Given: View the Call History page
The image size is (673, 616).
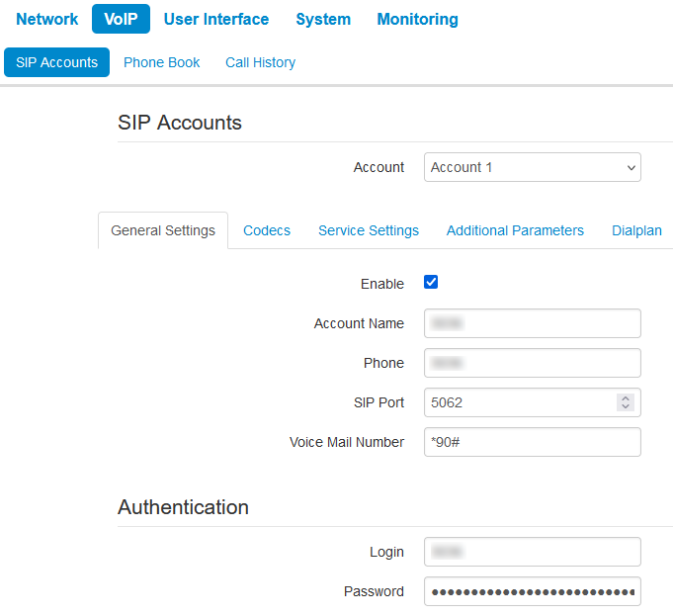Looking at the screenshot, I should (x=260, y=62).
